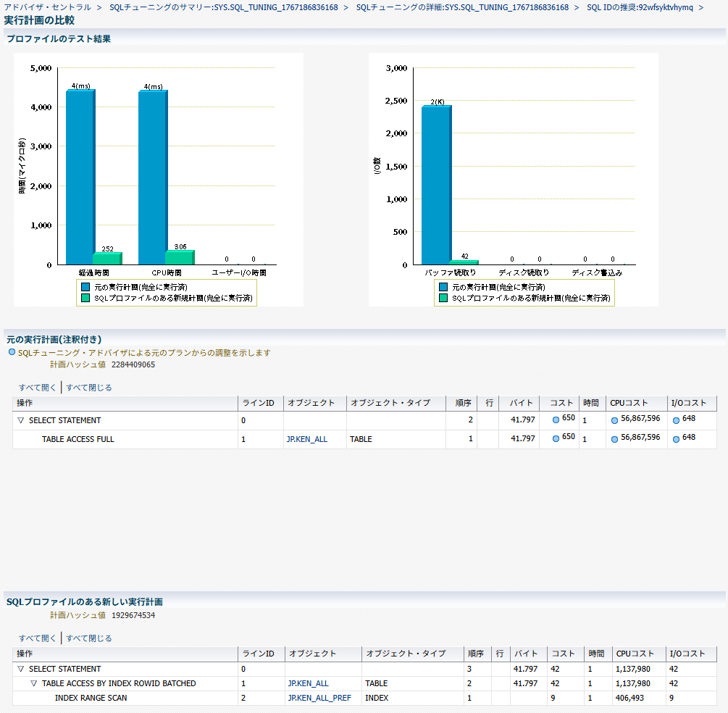Click すべて閉じる in new plan section
The height and width of the screenshot is (713, 728).
(89, 638)
